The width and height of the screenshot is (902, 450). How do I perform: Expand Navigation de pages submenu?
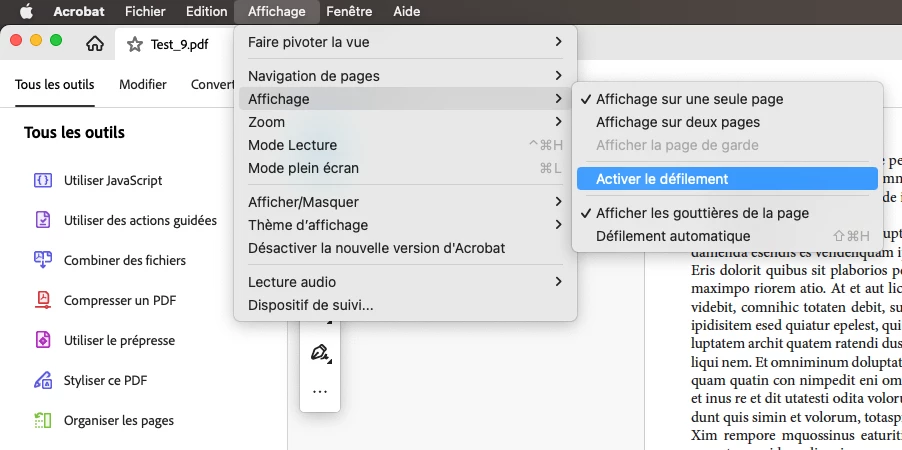click(406, 76)
